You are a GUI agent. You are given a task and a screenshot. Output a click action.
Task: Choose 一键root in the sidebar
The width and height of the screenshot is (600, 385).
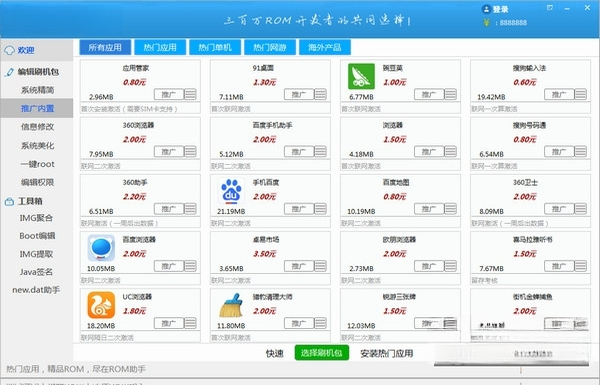(x=37, y=164)
